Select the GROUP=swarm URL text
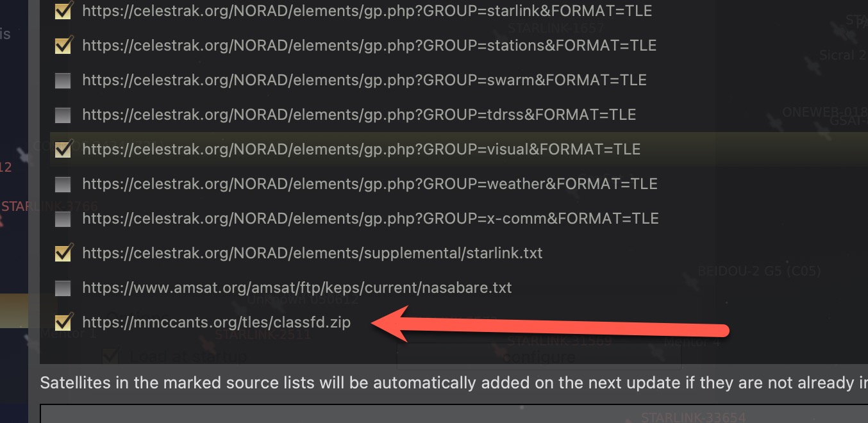This screenshot has height=423, width=868. [x=364, y=81]
